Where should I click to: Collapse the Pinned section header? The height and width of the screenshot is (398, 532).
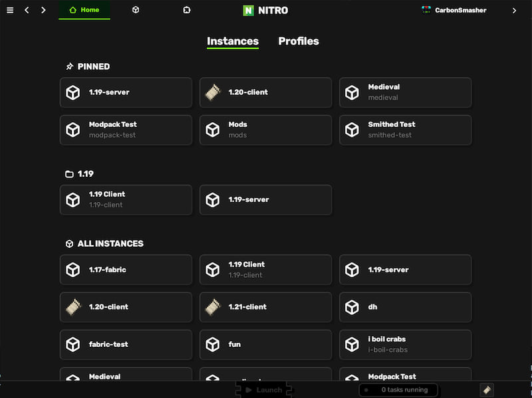[x=87, y=66]
